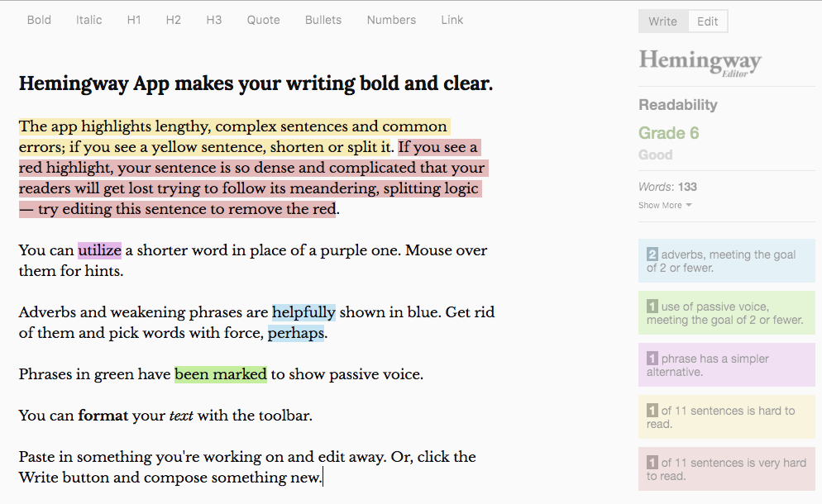This screenshot has height=504, width=822.
Task: Apply Italic formatting from the toolbar
Action: [x=88, y=20]
